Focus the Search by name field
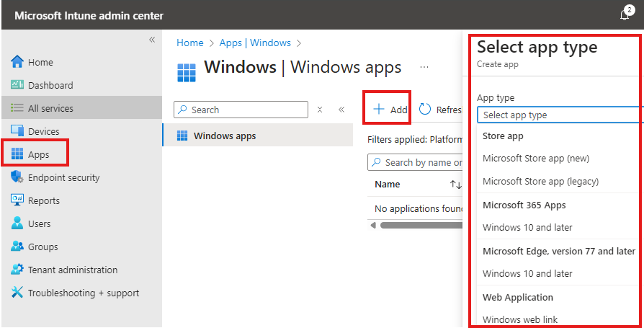This screenshot has height=328, width=644. pyautogui.click(x=416, y=162)
